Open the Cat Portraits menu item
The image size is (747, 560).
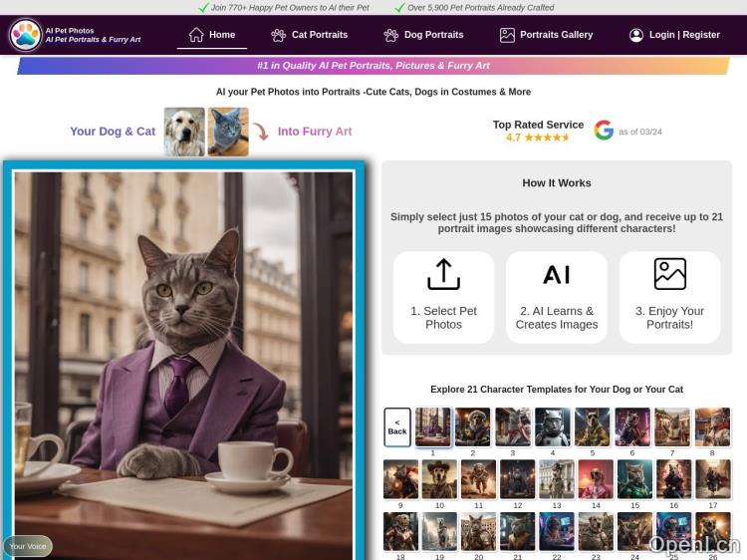click(x=319, y=35)
